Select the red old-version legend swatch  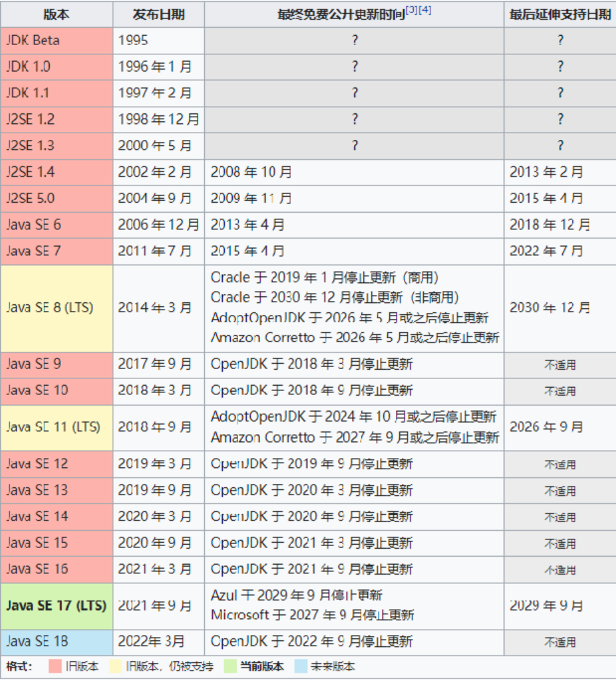pos(55,666)
